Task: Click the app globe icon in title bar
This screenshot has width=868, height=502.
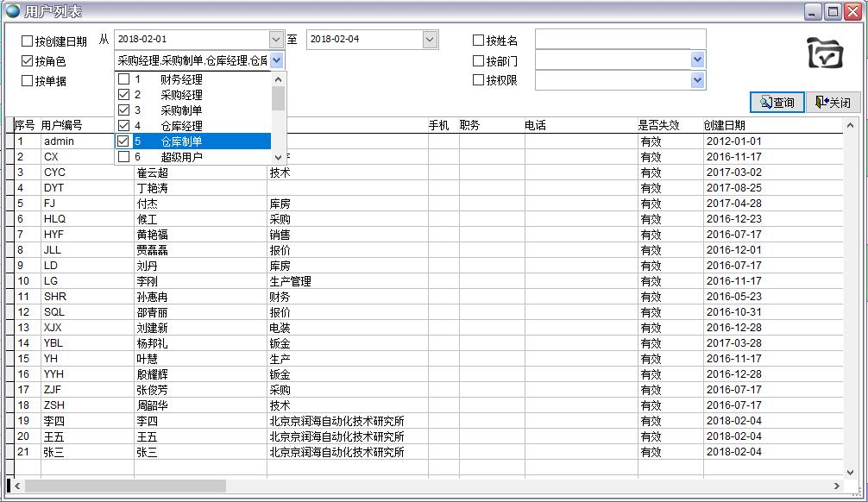Action: tap(12, 11)
